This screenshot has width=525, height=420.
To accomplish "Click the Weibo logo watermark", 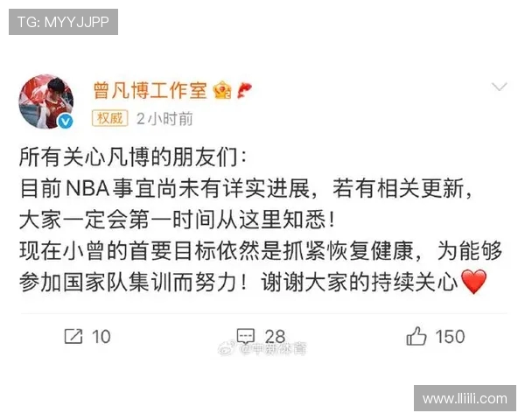I will tap(227, 348).
